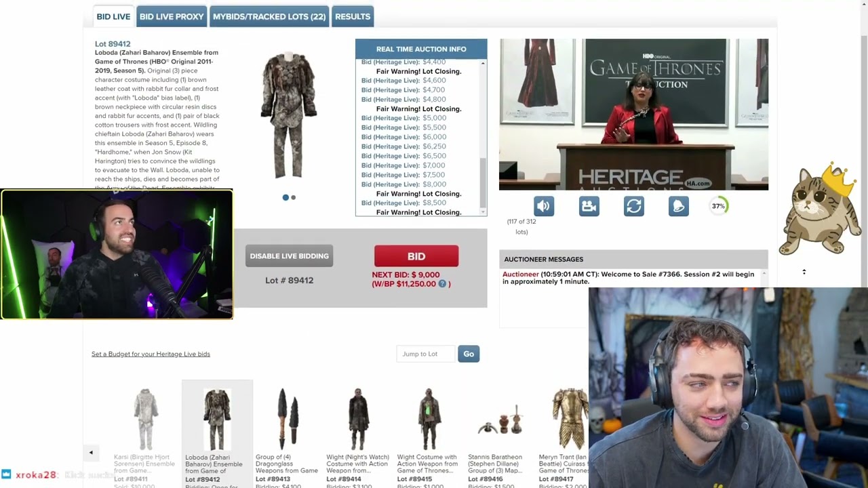868x488 pixels.
Task: Click the Jump to Lot input field
Action: (425, 354)
